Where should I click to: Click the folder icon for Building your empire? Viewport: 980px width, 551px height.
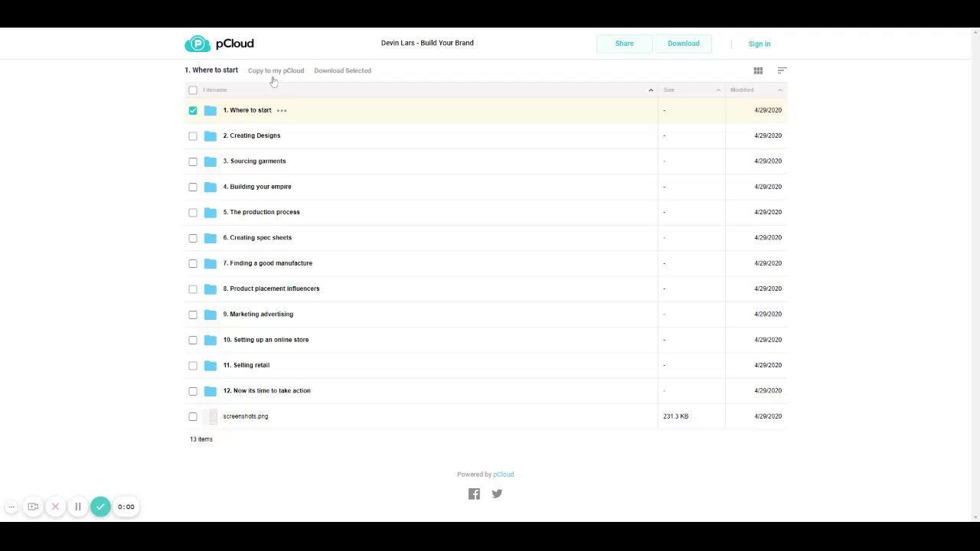coord(210,187)
